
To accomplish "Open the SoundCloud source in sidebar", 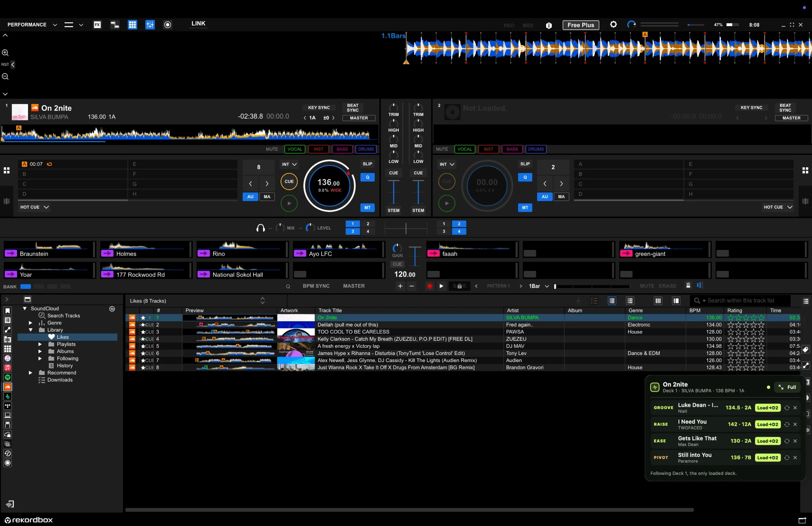I will pos(7,387).
